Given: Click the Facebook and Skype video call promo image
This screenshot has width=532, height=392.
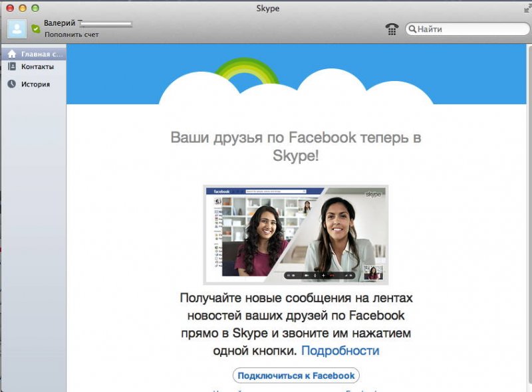Looking at the screenshot, I should (x=295, y=235).
